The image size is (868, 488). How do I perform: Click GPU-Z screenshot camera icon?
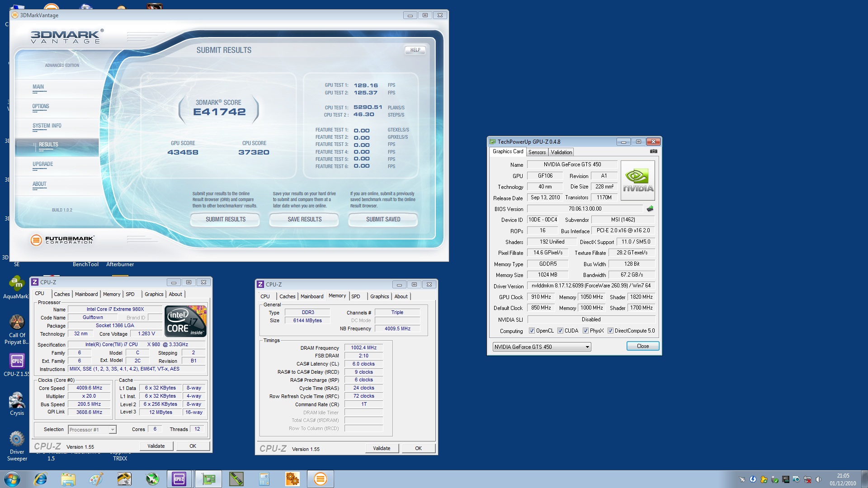tap(653, 151)
